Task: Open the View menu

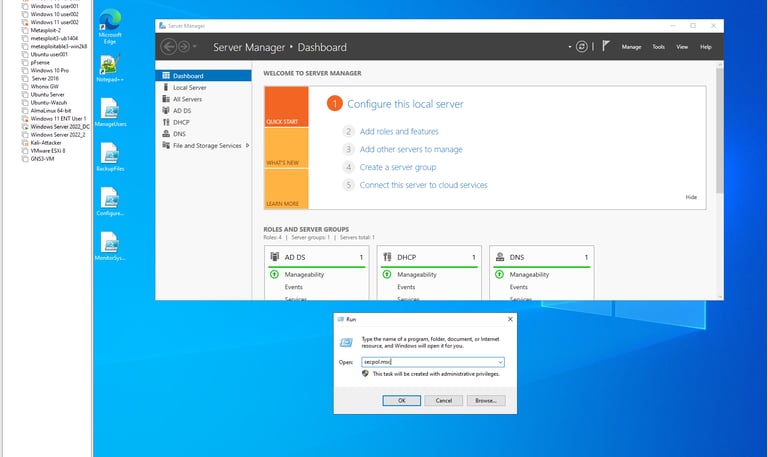Action: click(x=682, y=47)
